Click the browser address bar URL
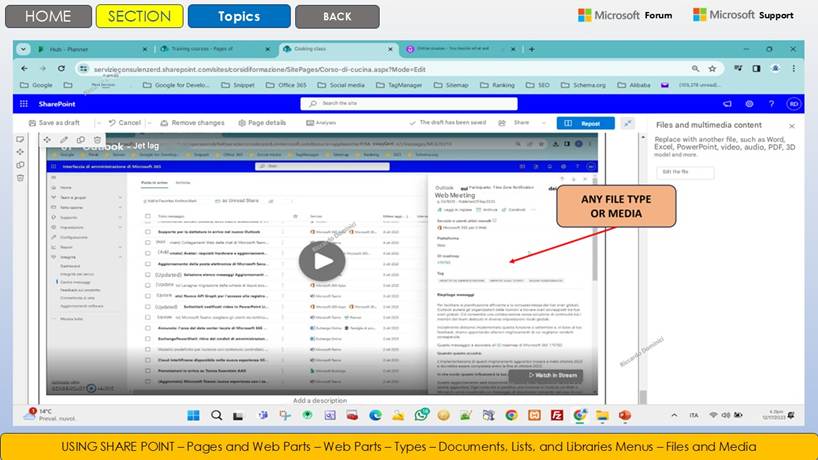Viewport: 818px width, 460px height. (259, 69)
